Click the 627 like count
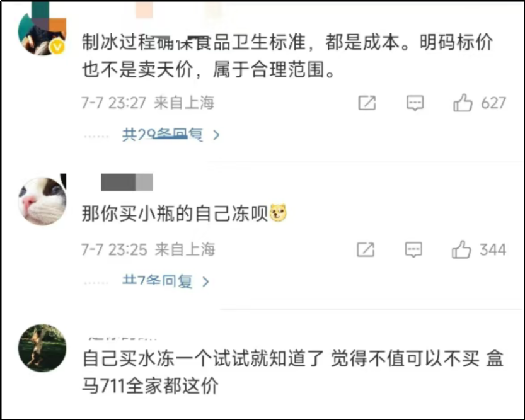 (x=493, y=103)
